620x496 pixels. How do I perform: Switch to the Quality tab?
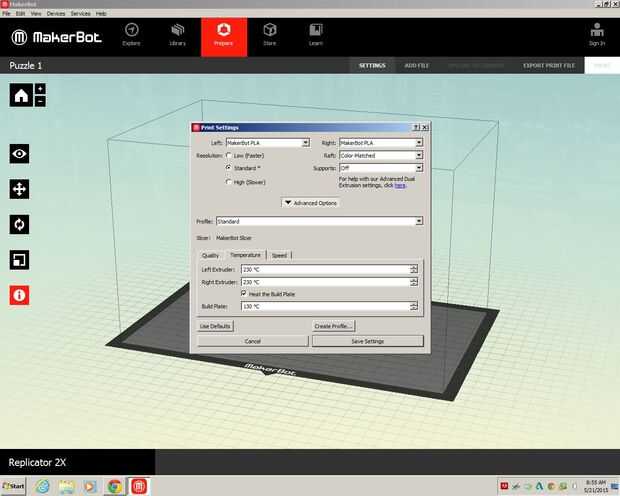[210, 256]
